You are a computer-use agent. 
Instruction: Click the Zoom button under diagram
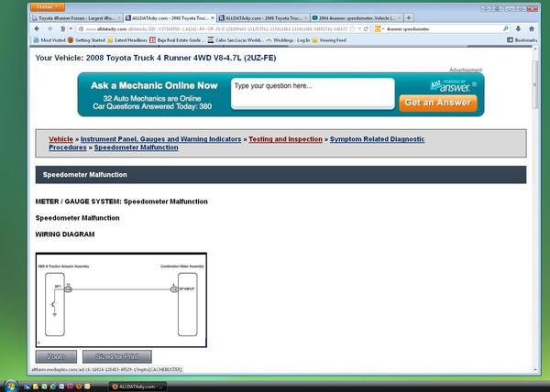click(x=56, y=356)
